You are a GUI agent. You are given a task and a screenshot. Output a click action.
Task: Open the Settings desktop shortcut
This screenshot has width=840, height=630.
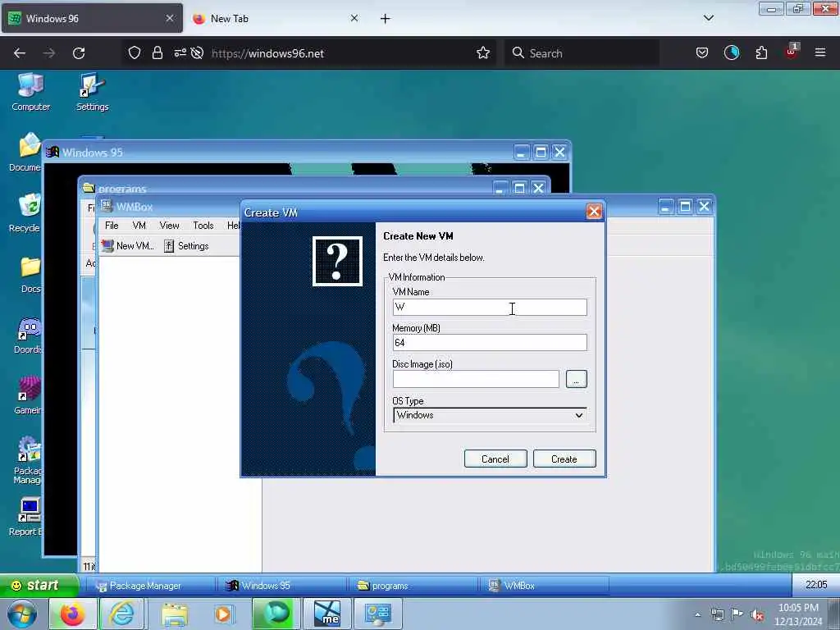tap(92, 92)
